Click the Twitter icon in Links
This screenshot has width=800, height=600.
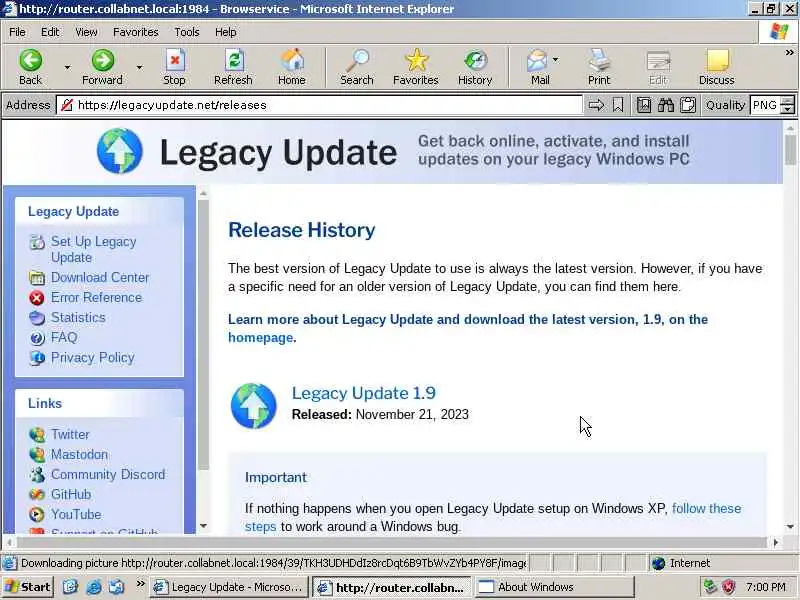tap(37, 435)
